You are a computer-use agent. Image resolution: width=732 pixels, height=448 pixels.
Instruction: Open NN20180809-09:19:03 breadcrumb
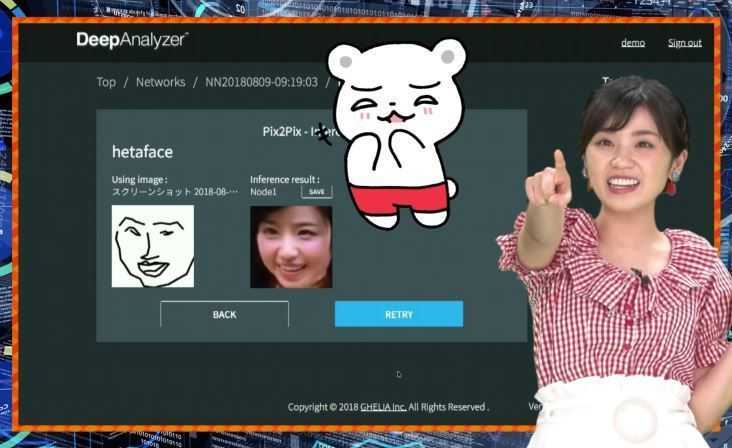tap(261, 82)
